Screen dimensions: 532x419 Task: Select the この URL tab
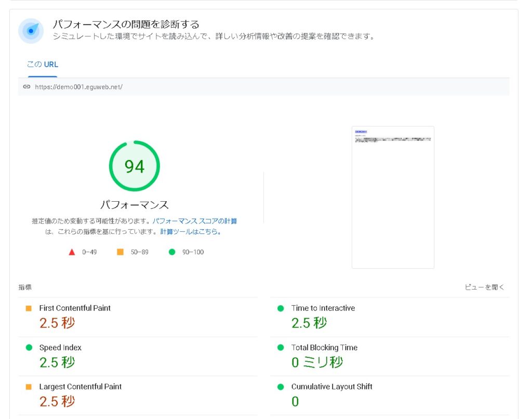43,65
